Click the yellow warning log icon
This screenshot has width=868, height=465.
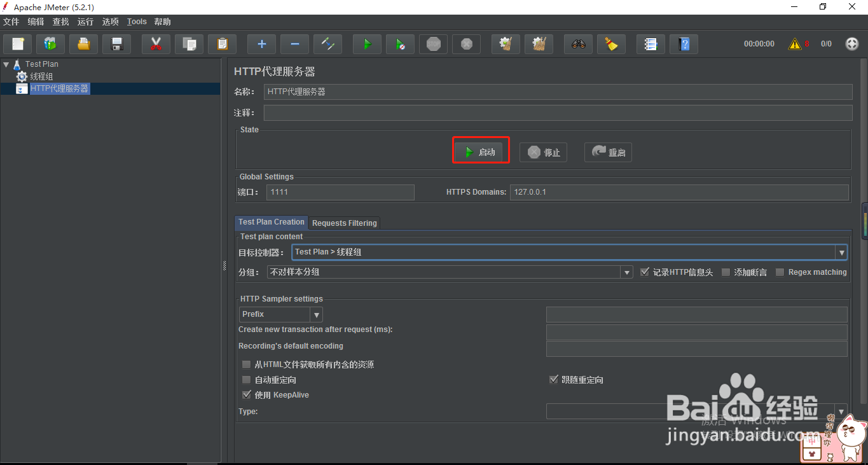[795, 44]
